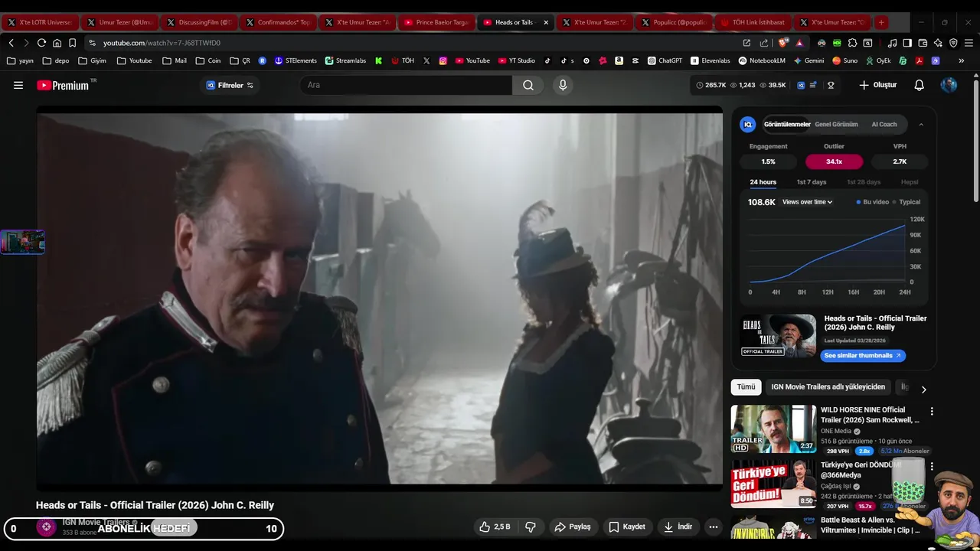Screen dimensions: 980x551
Task: Open the Brave VPN shield icon
Action: tap(953, 43)
